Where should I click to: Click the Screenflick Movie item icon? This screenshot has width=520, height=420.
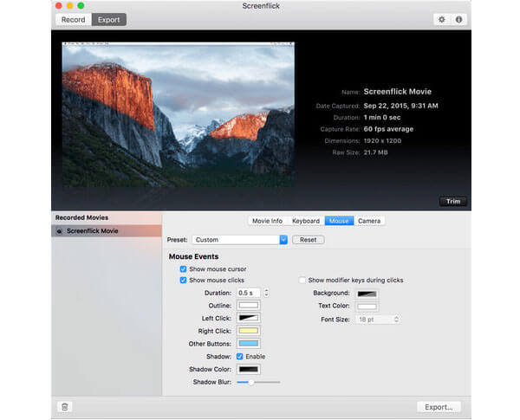59,231
